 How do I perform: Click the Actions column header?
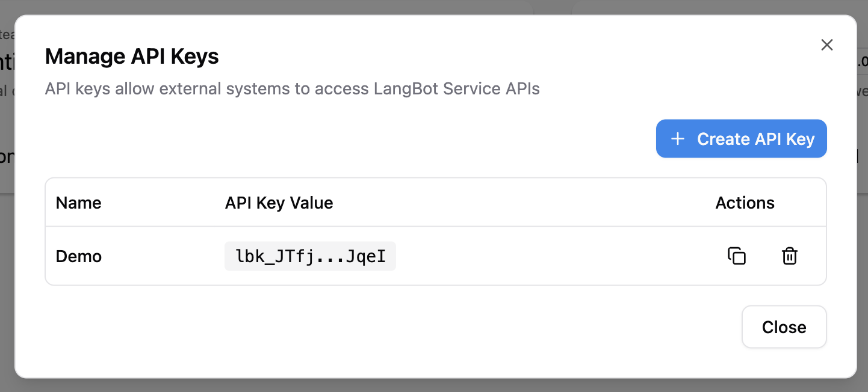point(745,203)
